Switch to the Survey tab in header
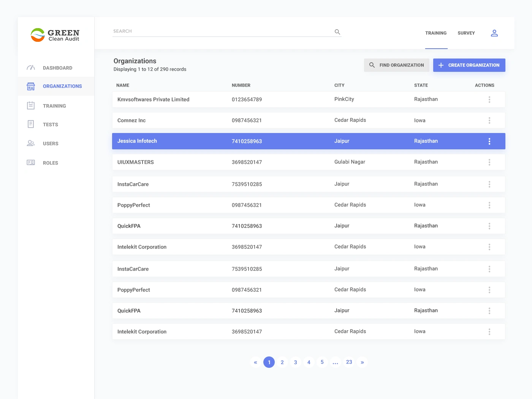 pyautogui.click(x=466, y=33)
